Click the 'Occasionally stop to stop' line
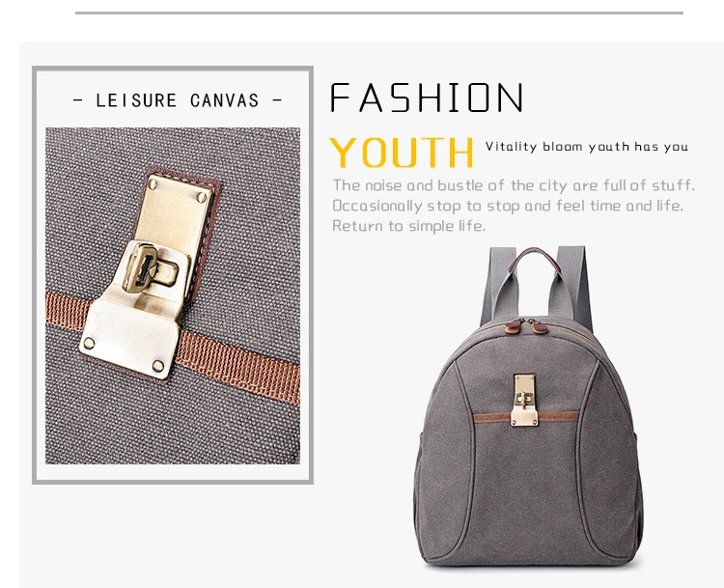The height and width of the screenshot is (588, 724). tap(508, 206)
